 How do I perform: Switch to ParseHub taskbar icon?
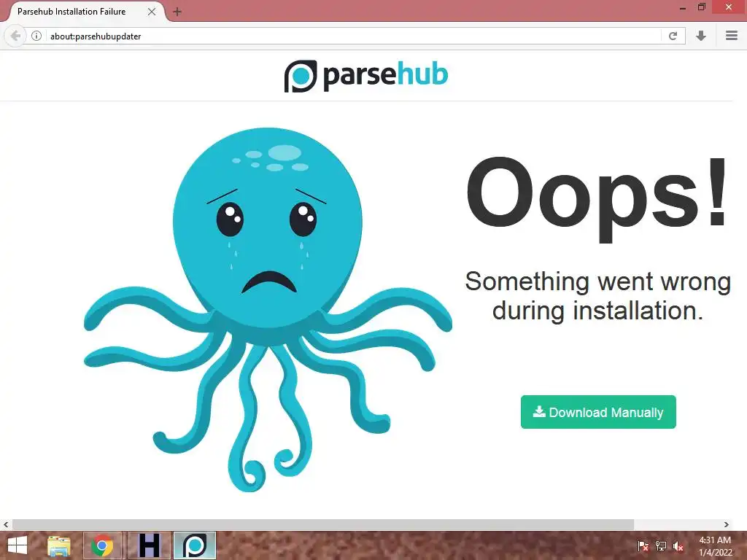pyautogui.click(x=195, y=545)
